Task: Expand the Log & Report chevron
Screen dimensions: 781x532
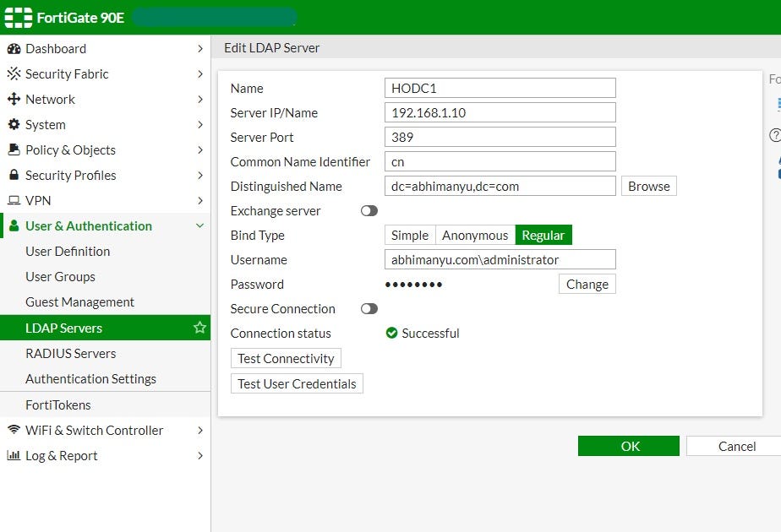Action: coord(199,456)
